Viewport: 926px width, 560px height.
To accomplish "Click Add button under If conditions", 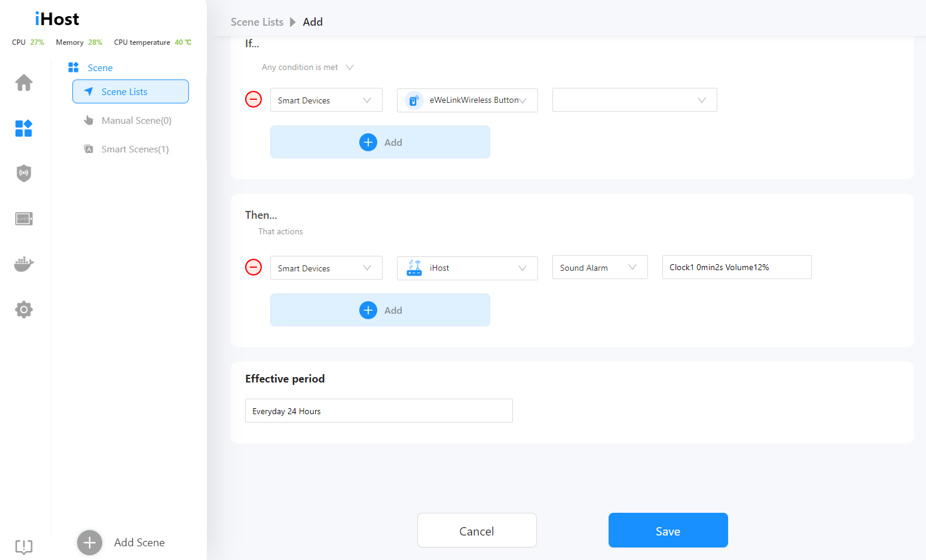I will pyautogui.click(x=380, y=142).
